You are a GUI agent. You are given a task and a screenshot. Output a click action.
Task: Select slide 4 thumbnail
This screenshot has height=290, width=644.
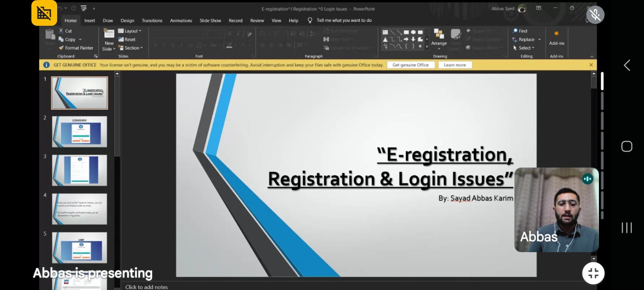click(80, 209)
